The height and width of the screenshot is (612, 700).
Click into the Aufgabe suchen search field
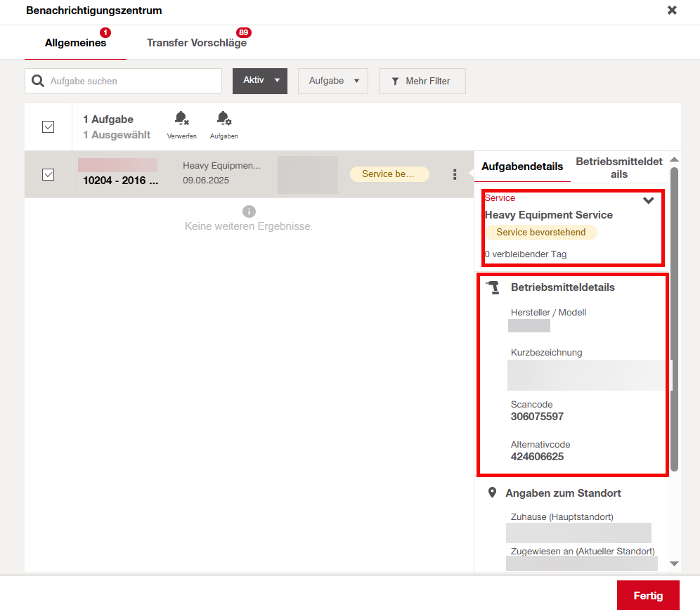pos(123,81)
